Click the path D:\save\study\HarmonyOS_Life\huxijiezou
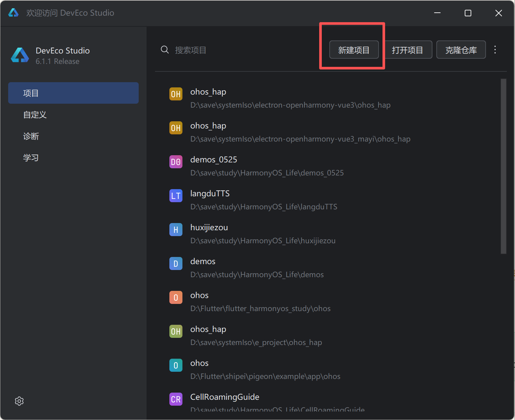This screenshot has width=515, height=420. [263, 241]
